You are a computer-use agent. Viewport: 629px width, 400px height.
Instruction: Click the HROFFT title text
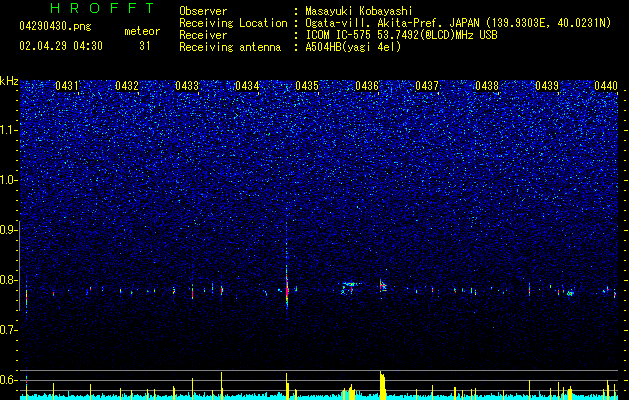(x=103, y=8)
